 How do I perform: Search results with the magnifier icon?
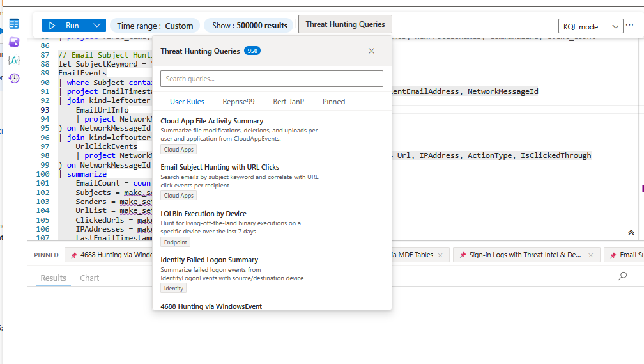coord(622,276)
